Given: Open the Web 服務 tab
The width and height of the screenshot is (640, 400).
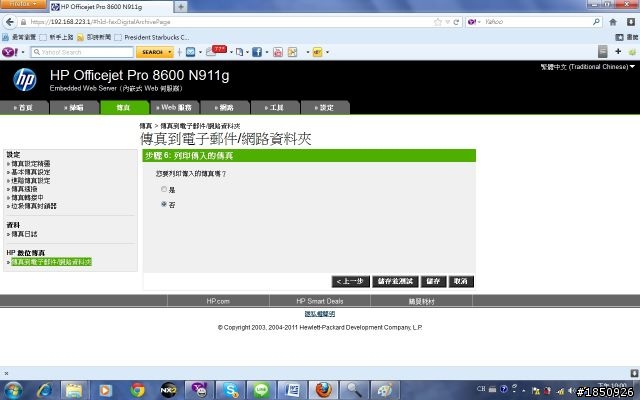Looking at the screenshot, I should point(174,108).
